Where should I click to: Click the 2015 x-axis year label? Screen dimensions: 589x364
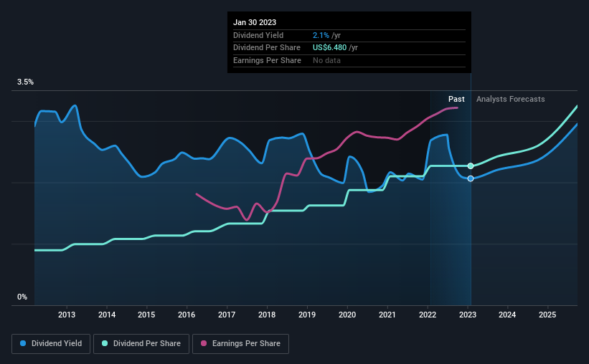[146, 315]
